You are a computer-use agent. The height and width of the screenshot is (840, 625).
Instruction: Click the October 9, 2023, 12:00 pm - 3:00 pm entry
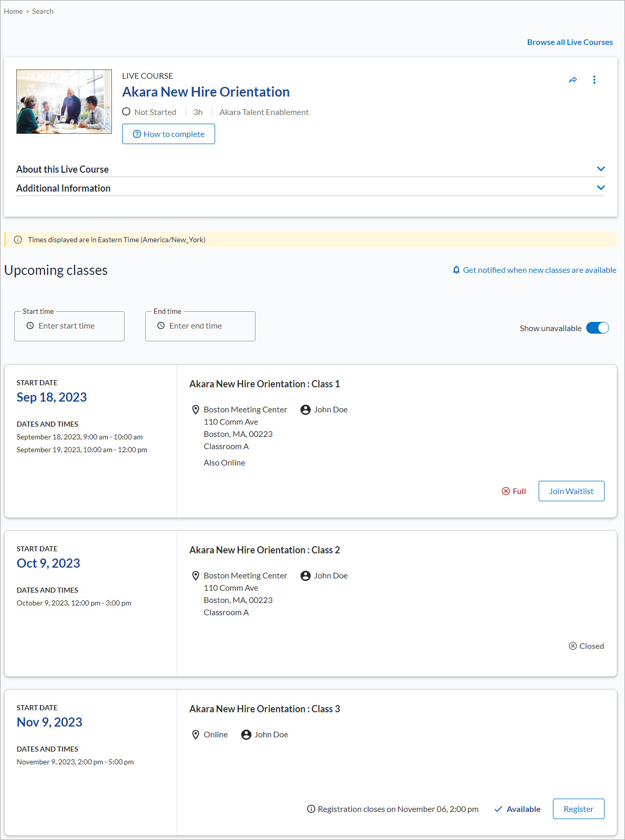74,603
